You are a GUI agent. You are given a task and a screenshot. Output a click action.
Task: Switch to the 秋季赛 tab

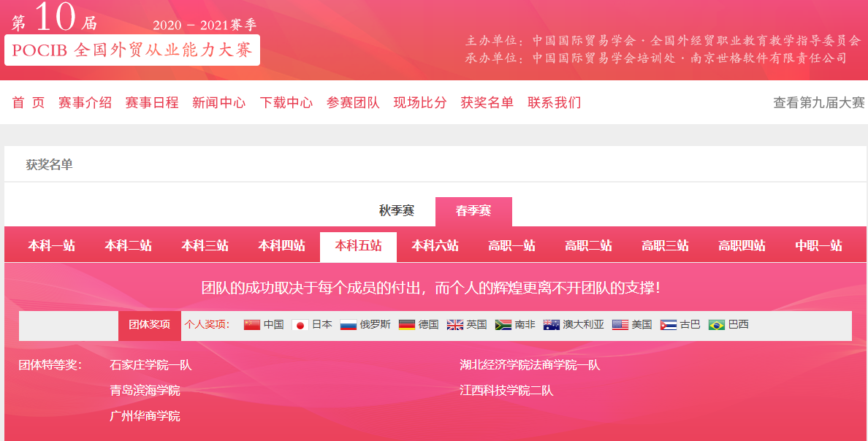click(397, 211)
